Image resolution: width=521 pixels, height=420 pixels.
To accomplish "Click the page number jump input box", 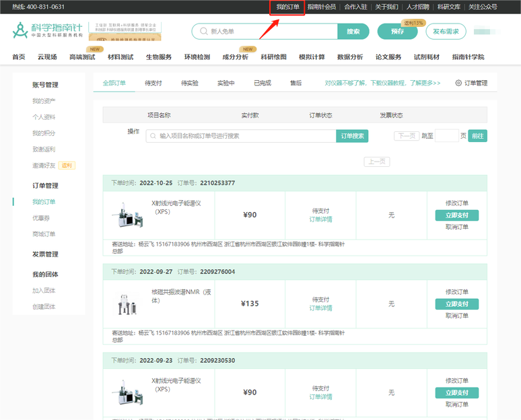I will (x=446, y=136).
